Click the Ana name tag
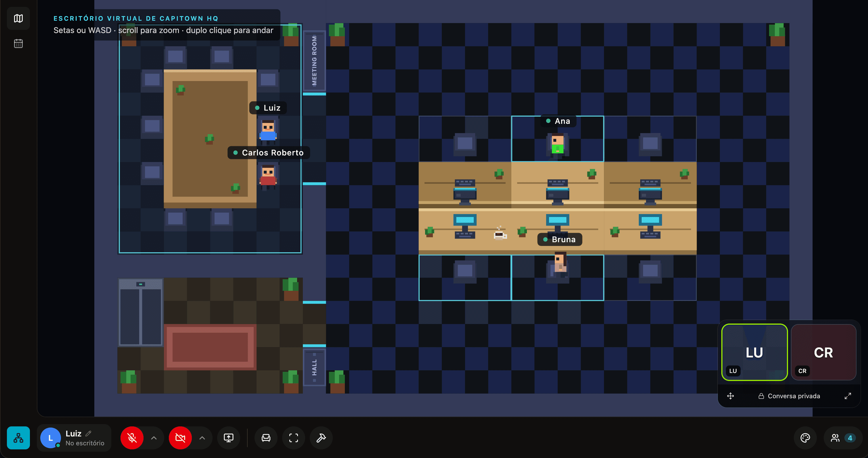The height and width of the screenshot is (458, 868). point(558,121)
